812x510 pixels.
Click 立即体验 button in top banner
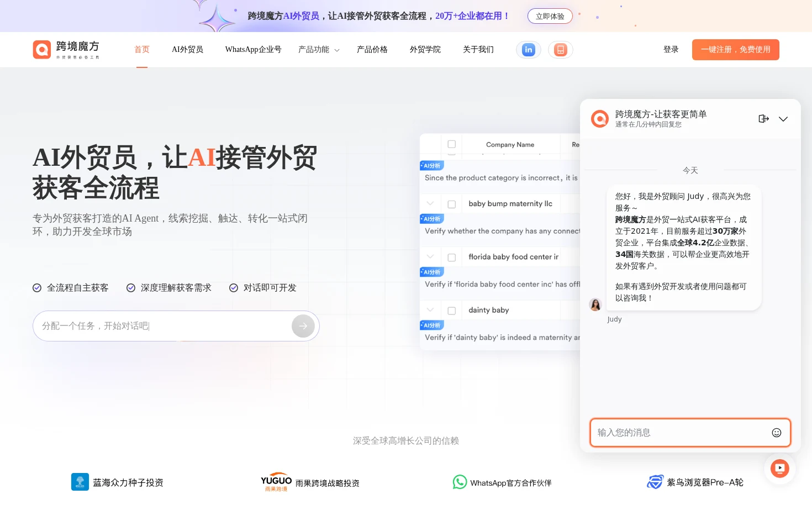(x=550, y=16)
